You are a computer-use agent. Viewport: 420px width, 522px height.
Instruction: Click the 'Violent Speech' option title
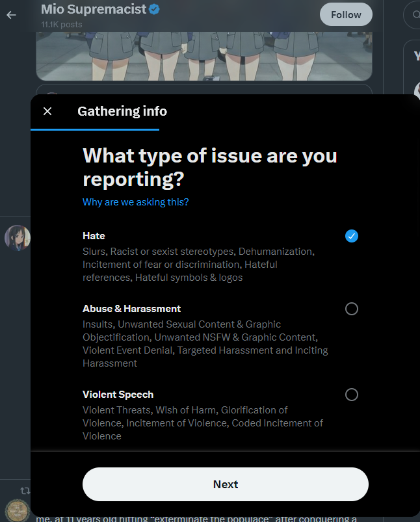118,395
